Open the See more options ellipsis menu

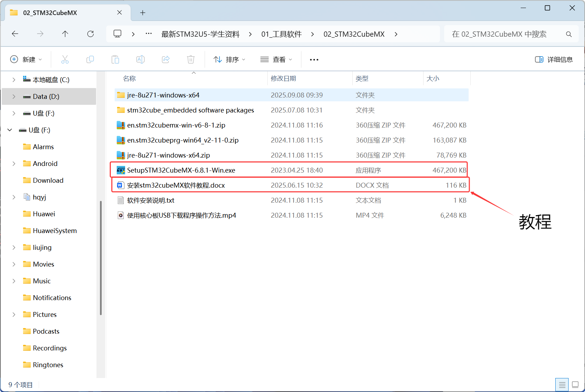314,60
